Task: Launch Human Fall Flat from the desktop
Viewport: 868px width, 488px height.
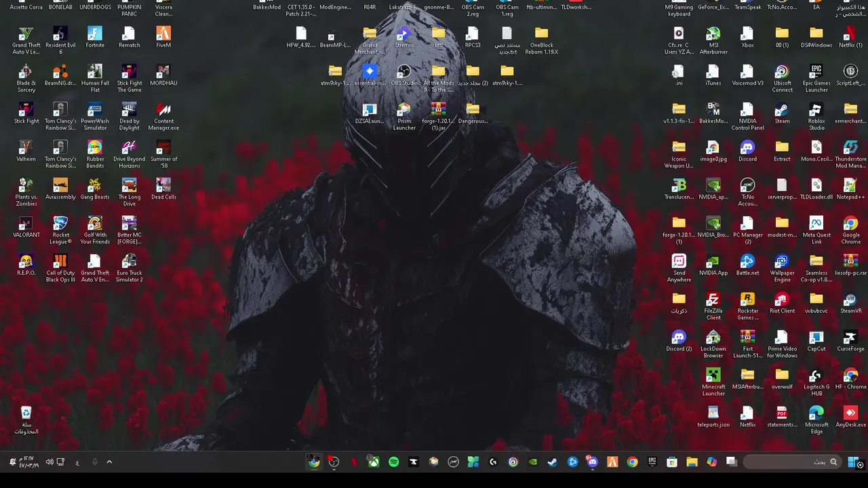Action: [x=95, y=79]
